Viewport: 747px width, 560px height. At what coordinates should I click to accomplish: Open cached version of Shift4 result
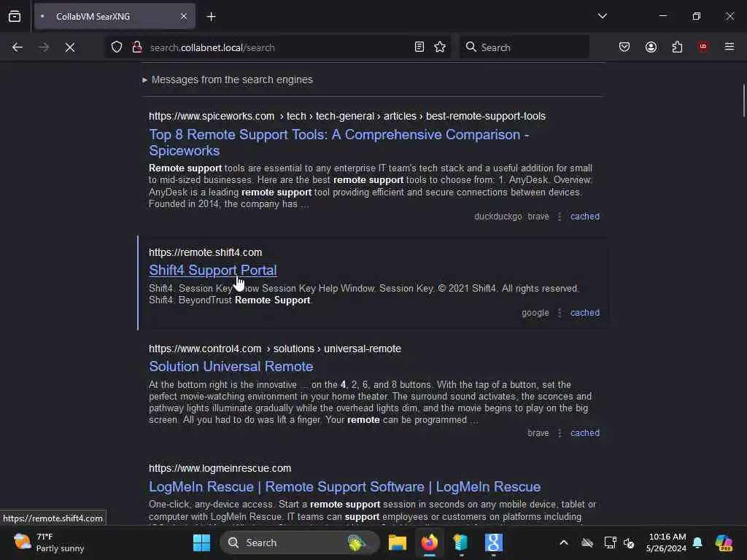[585, 313]
